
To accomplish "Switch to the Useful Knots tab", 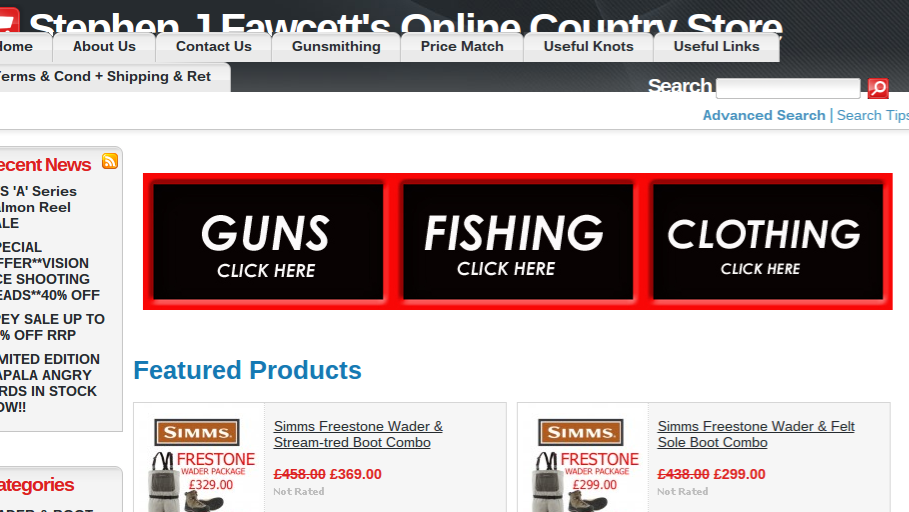I will pos(588,46).
